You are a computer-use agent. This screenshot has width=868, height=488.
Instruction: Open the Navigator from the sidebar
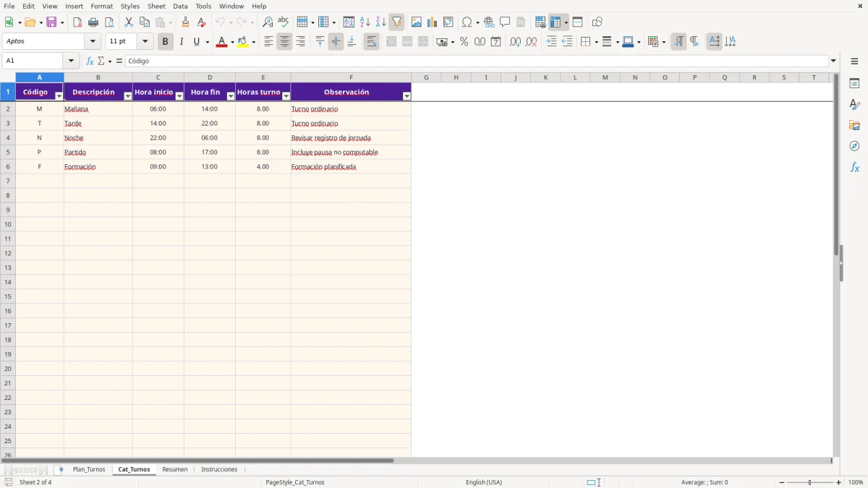pyautogui.click(x=854, y=146)
